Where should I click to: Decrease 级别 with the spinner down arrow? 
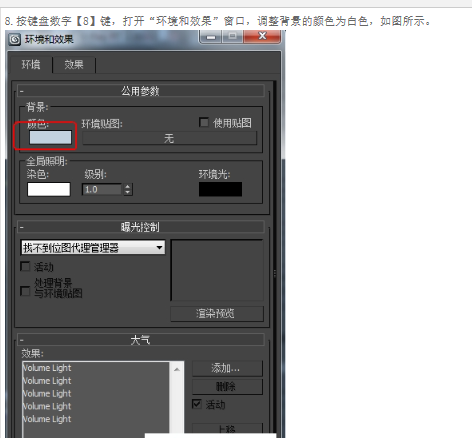(x=128, y=193)
